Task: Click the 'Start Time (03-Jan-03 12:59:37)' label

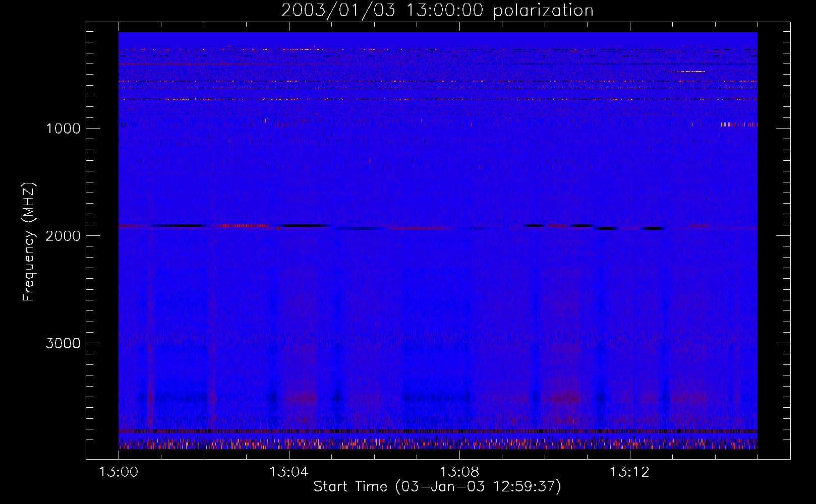Action: coord(437,487)
